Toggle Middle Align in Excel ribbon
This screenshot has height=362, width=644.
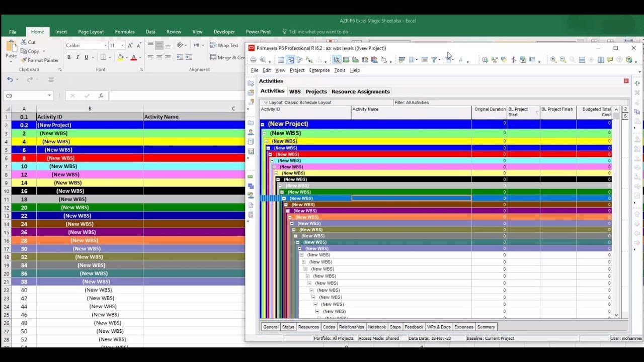[159, 45]
